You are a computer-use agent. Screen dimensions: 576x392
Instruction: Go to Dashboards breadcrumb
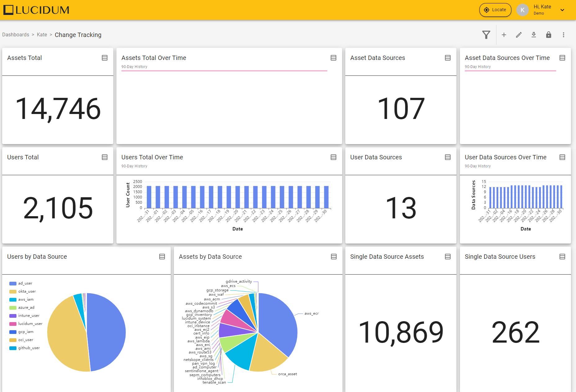[16, 35]
